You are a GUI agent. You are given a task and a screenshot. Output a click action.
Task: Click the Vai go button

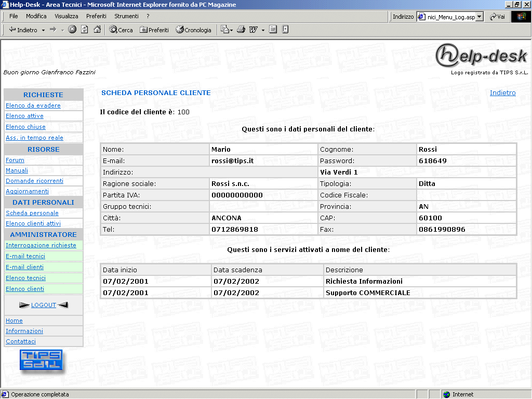click(497, 17)
